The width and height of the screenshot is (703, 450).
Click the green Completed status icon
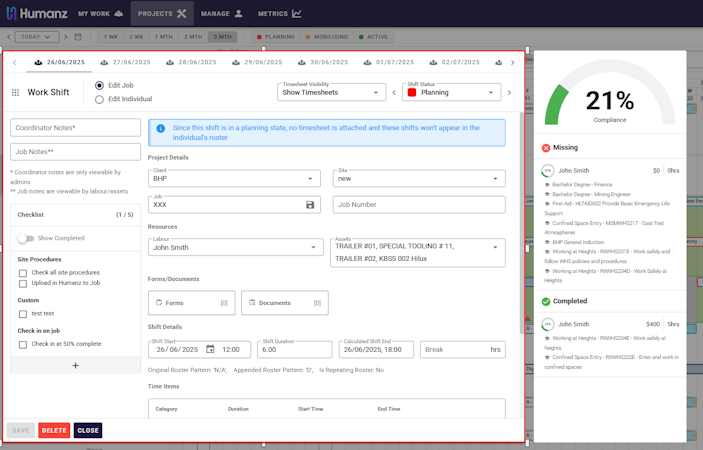[546, 301]
